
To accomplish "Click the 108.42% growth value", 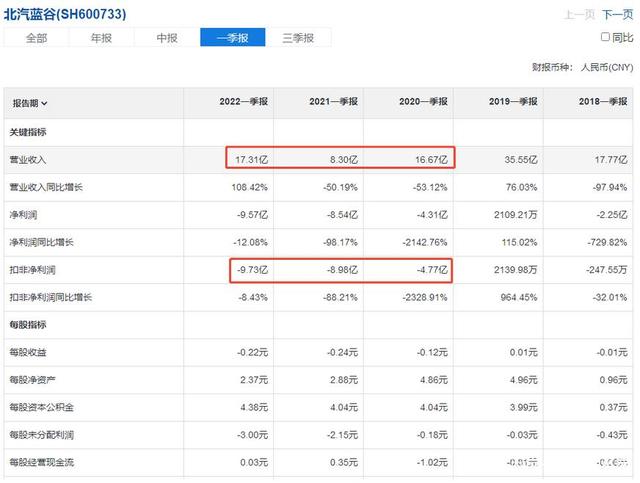I will [249, 187].
